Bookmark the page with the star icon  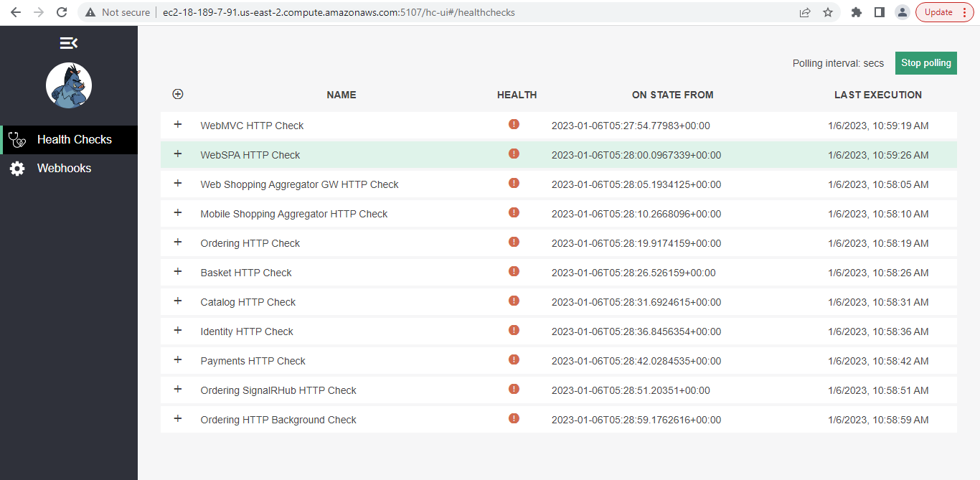point(829,11)
